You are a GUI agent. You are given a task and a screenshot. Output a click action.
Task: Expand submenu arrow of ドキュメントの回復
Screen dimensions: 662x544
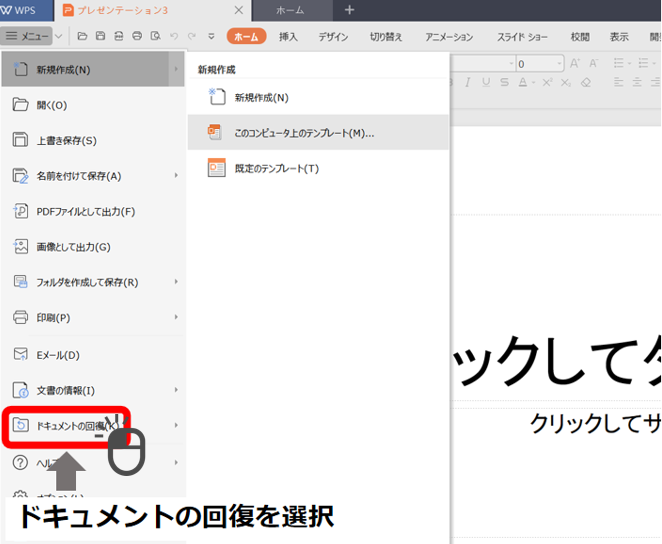coord(176,425)
